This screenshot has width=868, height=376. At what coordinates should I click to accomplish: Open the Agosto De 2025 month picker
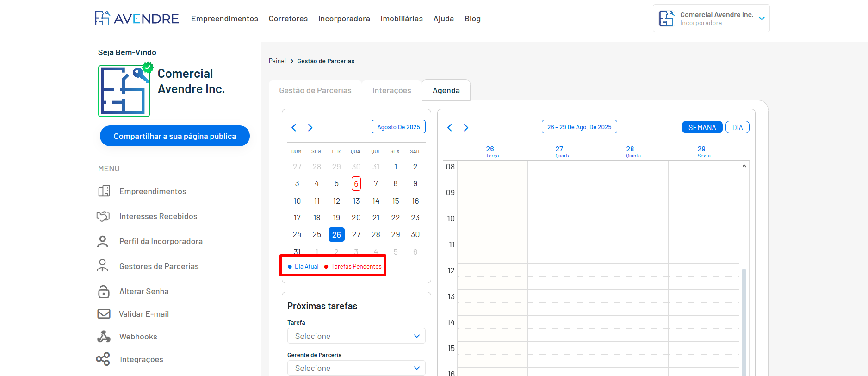point(398,127)
